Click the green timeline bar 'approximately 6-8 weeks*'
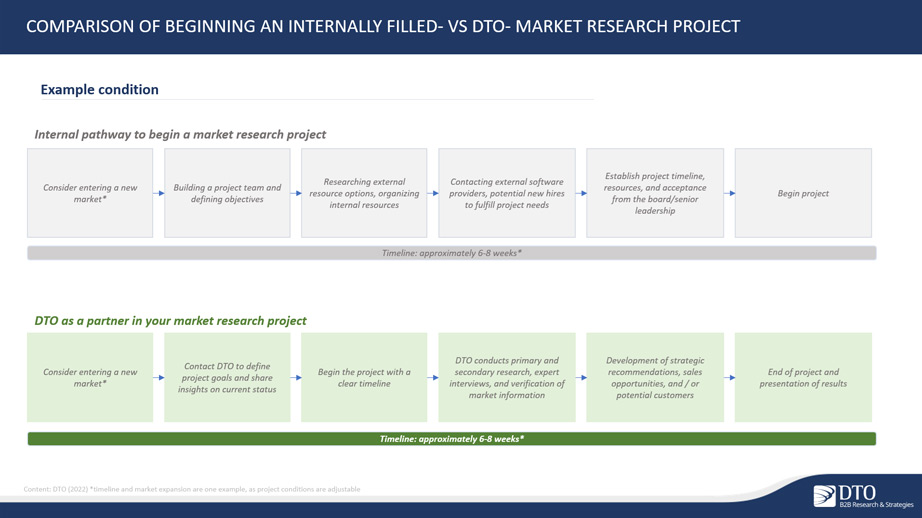Screen dimensions: 922x518 [452, 439]
